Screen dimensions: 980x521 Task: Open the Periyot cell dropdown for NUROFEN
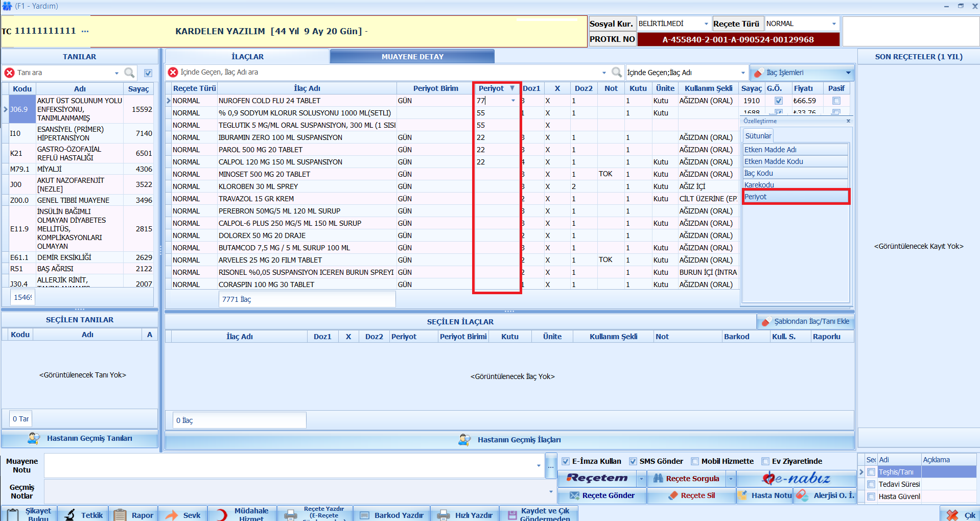click(513, 101)
